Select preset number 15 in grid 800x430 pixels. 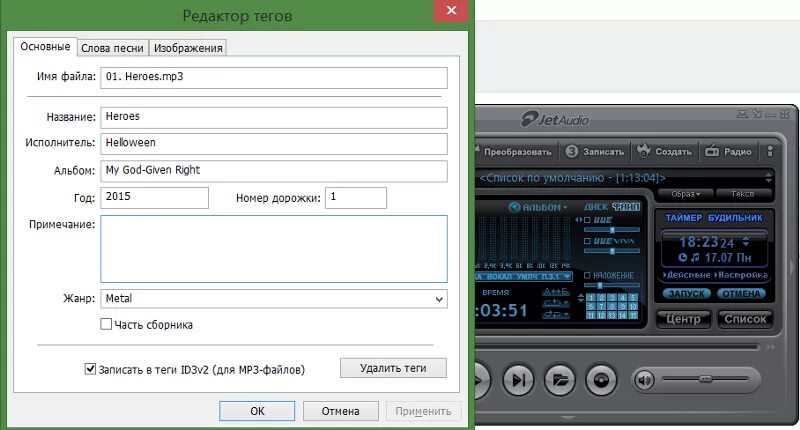coord(633,316)
